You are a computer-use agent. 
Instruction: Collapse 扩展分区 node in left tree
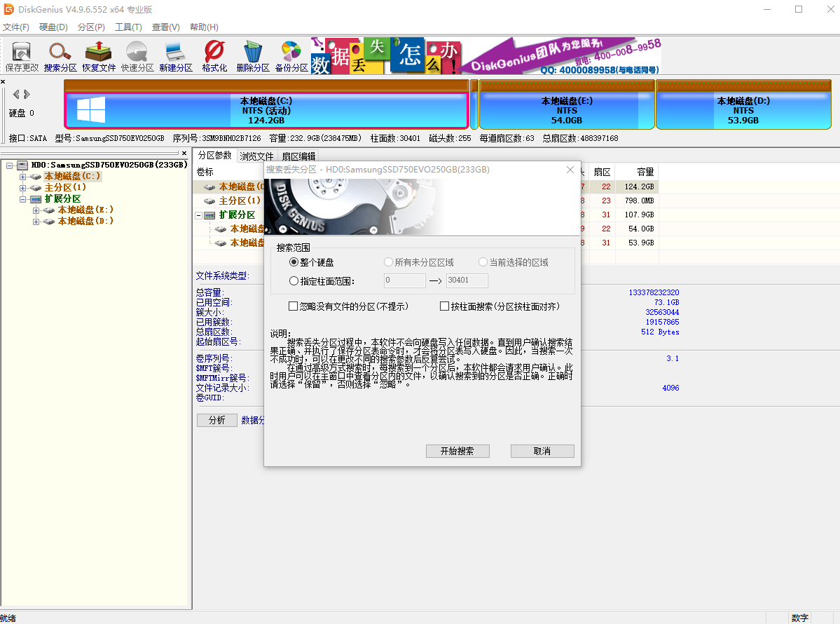[22, 199]
